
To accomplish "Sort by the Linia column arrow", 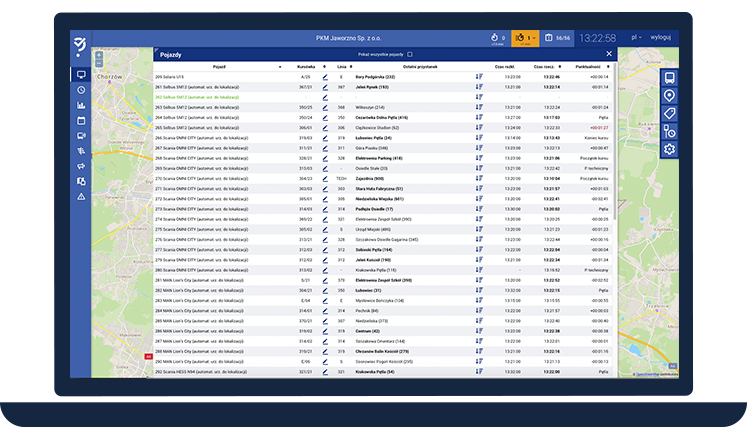I will coord(351,67).
